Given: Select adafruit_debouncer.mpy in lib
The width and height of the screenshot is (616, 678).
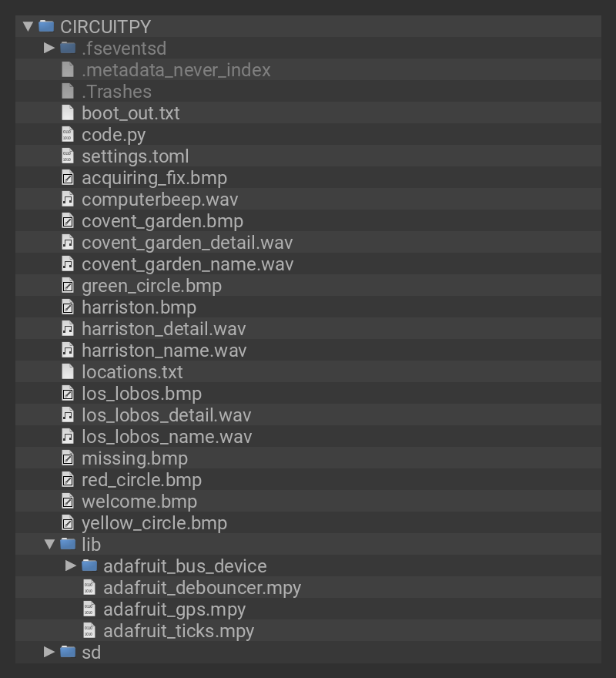Looking at the screenshot, I should point(202,587).
